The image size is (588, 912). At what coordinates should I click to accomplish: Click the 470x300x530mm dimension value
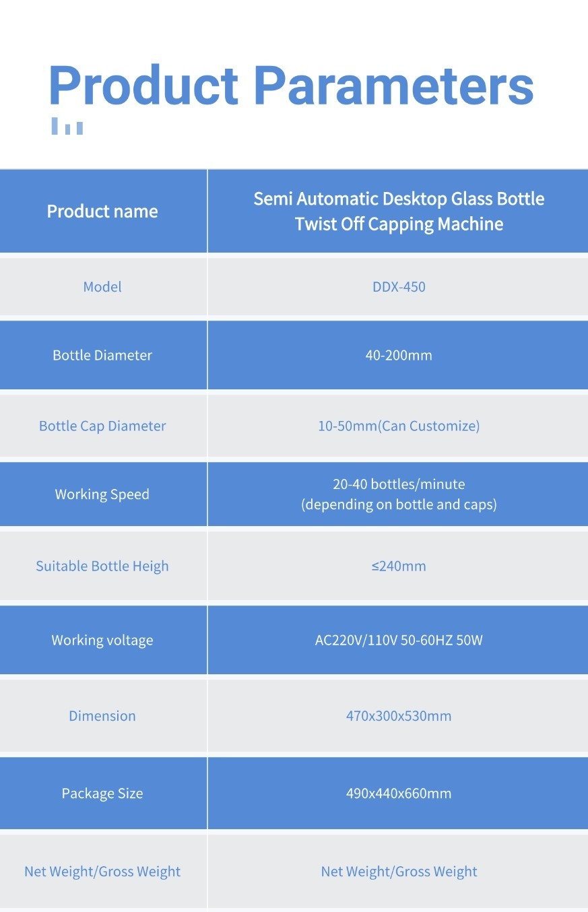[399, 715]
